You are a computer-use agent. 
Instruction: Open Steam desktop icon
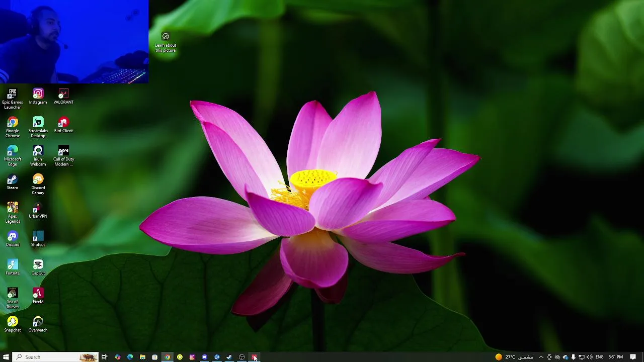click(x=13, y=182)
